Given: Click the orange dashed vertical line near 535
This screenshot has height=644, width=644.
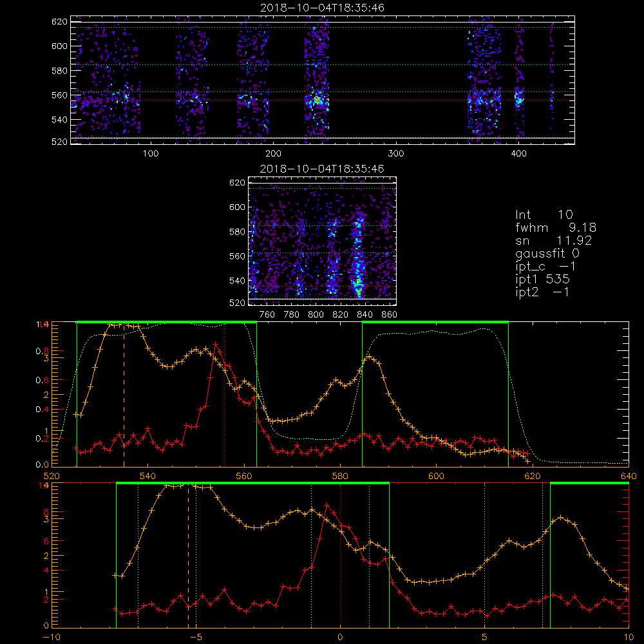Looking at the screenshot, I should 124,394.
